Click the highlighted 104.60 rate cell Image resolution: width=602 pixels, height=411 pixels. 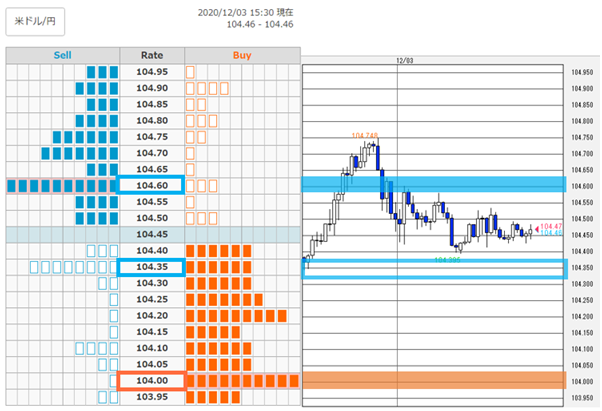point(151,185)
